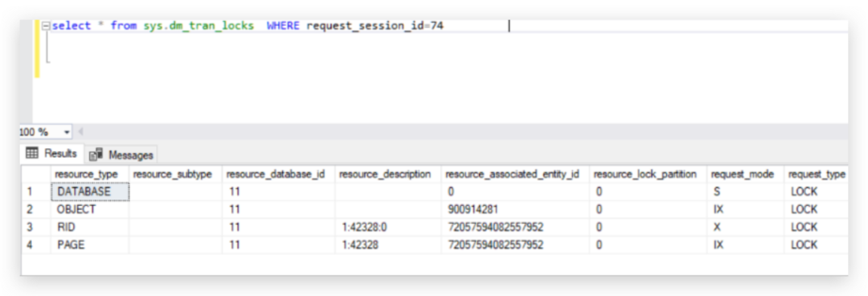Click the 900914281 entity id cell
868x296 pixels.
click(x=515, y=209)
